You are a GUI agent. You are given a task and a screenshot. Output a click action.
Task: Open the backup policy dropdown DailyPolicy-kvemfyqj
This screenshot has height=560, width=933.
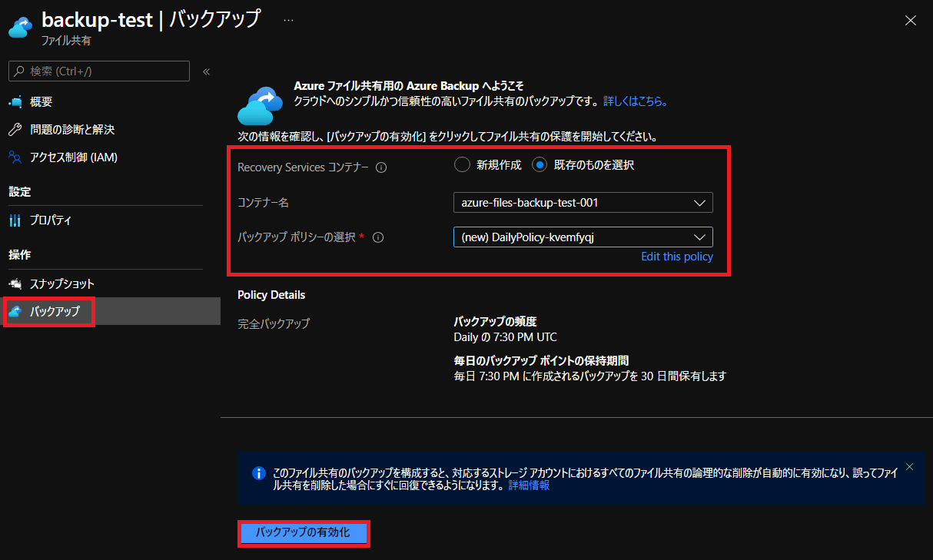(x=583, y=237)
